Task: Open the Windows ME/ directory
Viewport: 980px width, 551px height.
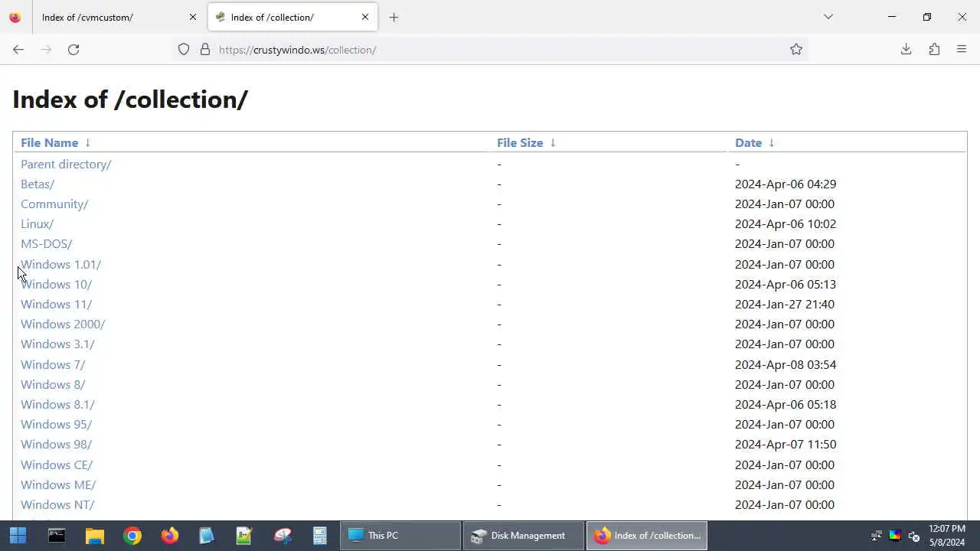Action: pos(58,484)
